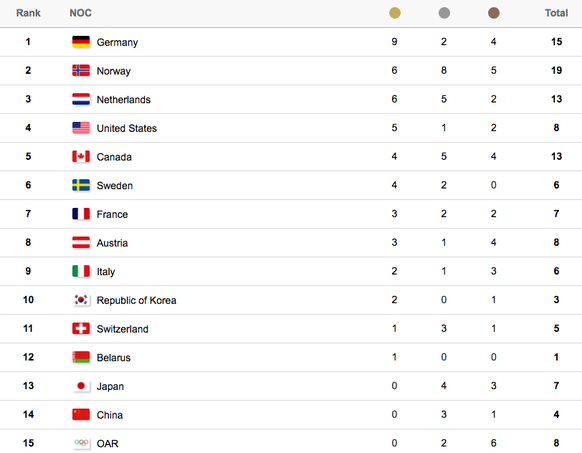
Task: Click the Canada flag icon
Action: (x=81, y=156)
